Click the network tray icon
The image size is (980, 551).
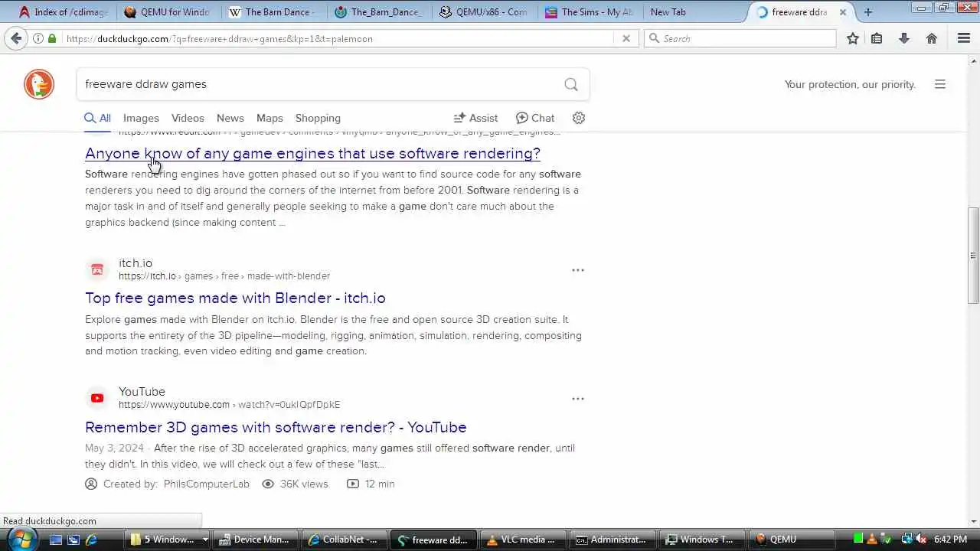(906, 540)
